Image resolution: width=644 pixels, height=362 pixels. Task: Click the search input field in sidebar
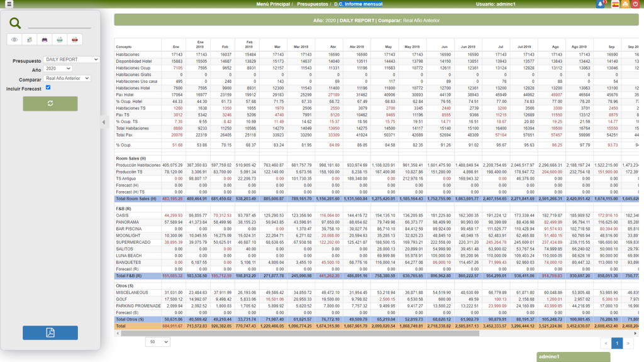tap(59, 24)
